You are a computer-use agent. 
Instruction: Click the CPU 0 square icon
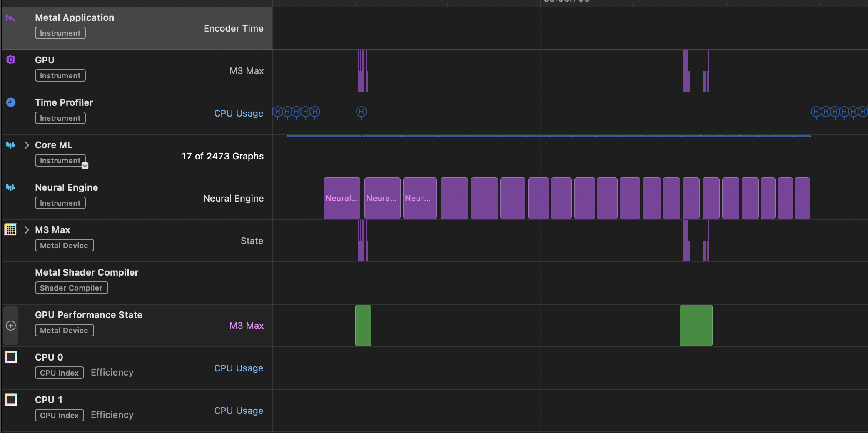(11, 357)
